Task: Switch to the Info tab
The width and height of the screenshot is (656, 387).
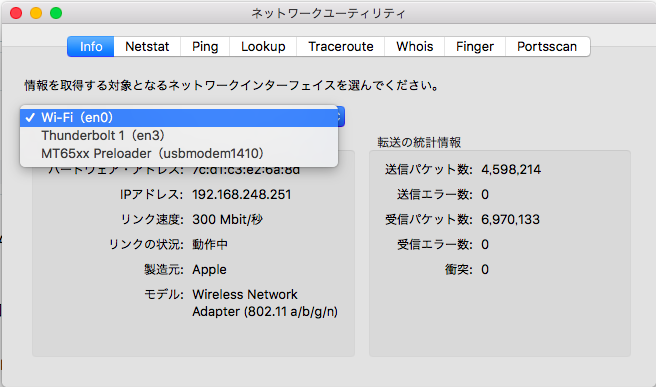Action: (91, 46)
